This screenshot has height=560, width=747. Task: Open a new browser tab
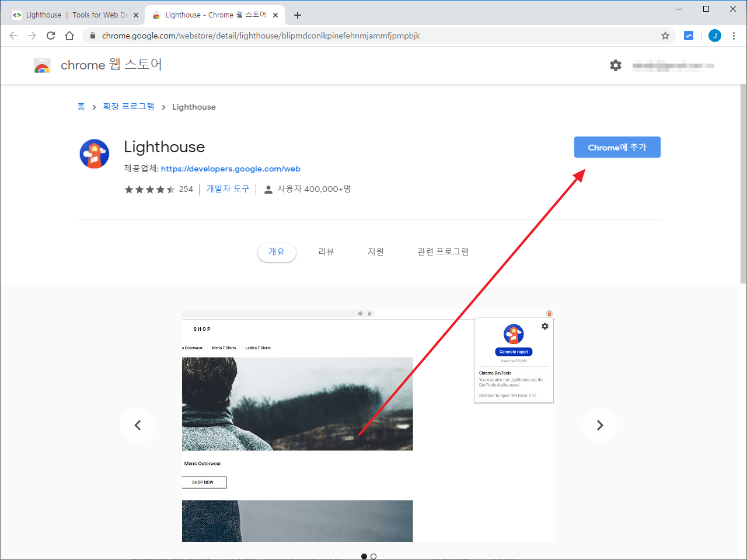[x=298, y=15]
